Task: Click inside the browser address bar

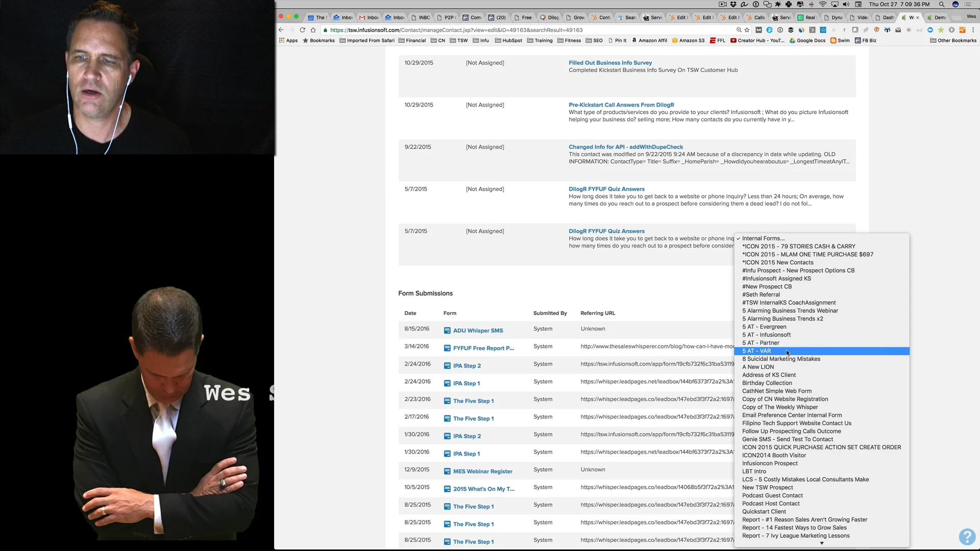Action: (510, 30)
